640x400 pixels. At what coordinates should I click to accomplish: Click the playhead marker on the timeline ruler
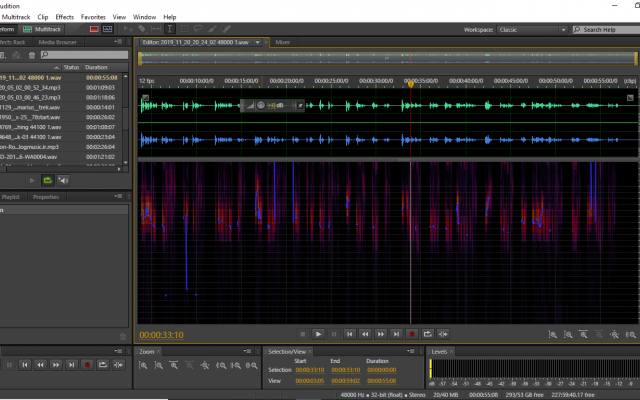point(411,84)
